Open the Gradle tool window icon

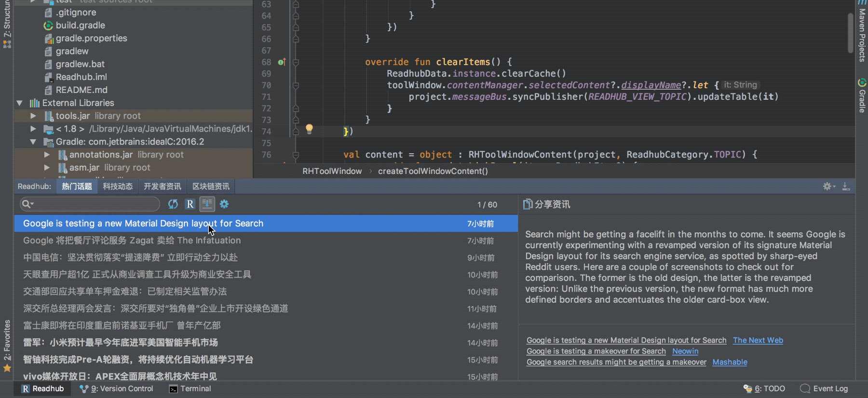(862, 83)
